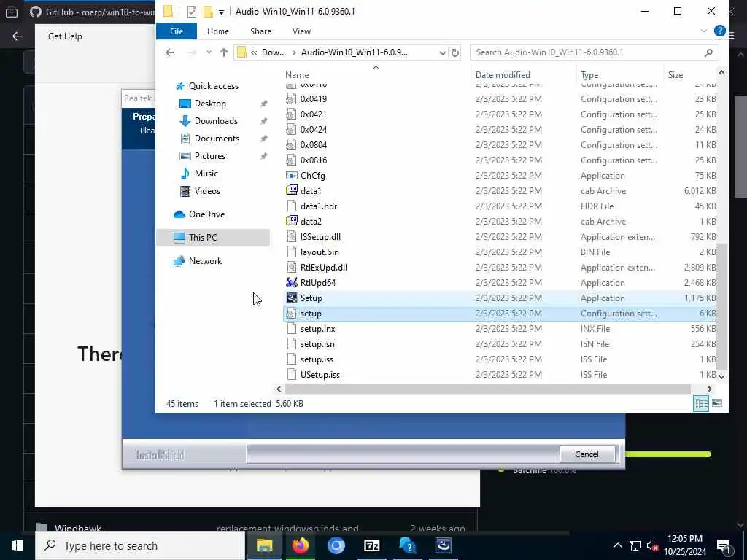The height and width of the screenshot is (560, 747).
Task: Click the Properties checkmark icon in title bar
Action: [192, 12]
